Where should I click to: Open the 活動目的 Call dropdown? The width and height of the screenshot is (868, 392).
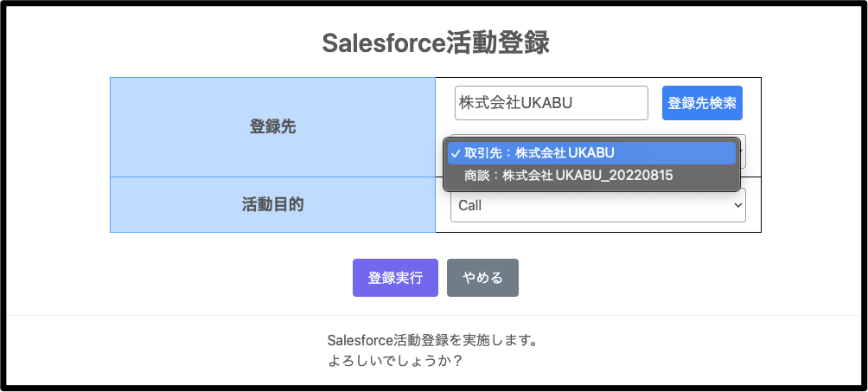pos(597,205)
